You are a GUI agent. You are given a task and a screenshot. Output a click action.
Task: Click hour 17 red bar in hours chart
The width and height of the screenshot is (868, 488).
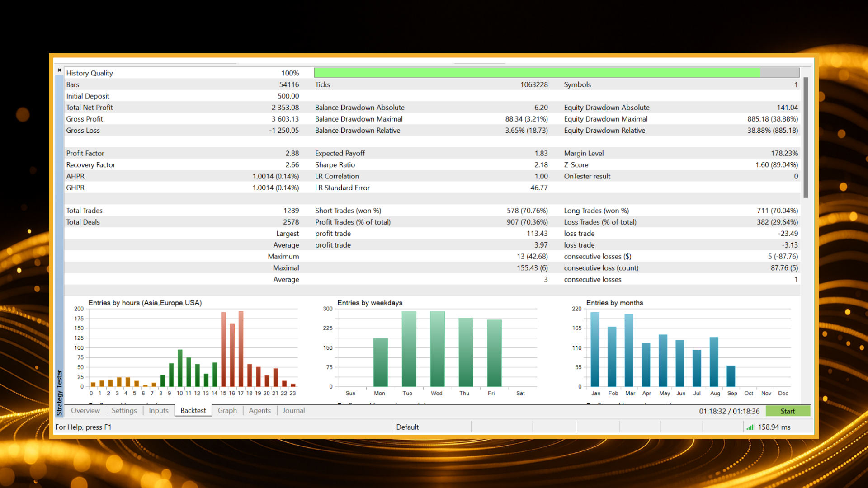pyautogui.click(x=241, y=348)
